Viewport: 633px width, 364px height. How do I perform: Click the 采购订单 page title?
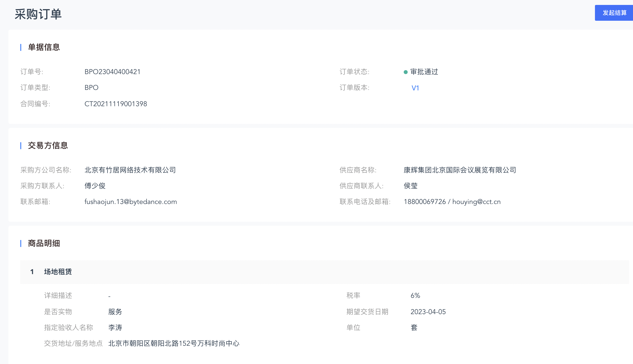[38, 14]
